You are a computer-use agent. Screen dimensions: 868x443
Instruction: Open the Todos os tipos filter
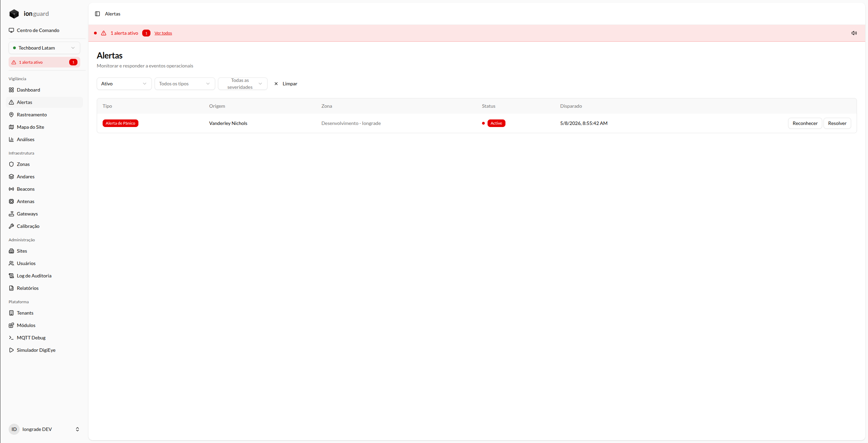pos(185,84)
